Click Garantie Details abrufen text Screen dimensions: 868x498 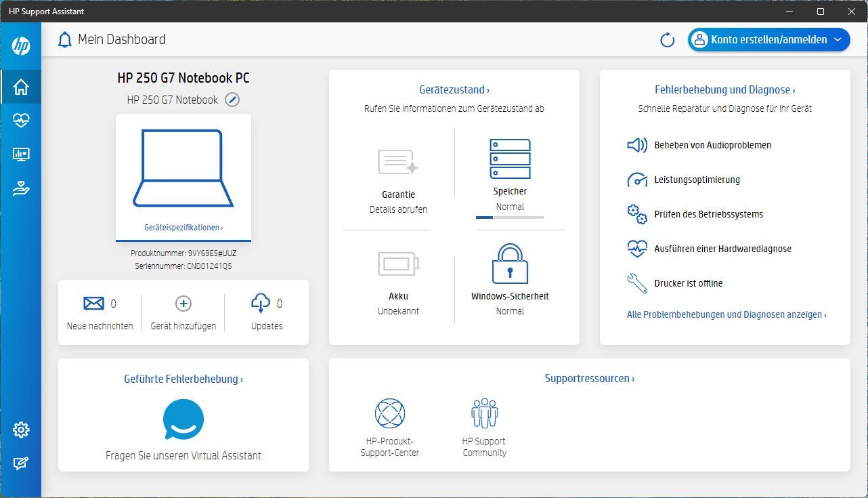point(398,209)
